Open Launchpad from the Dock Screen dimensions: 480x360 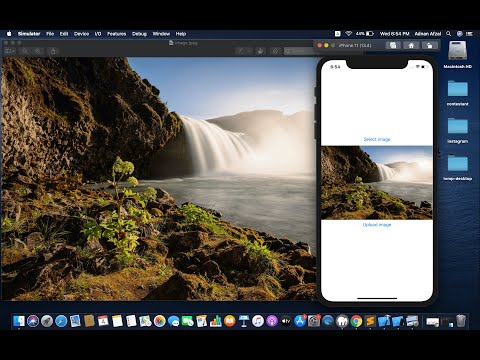47,321
